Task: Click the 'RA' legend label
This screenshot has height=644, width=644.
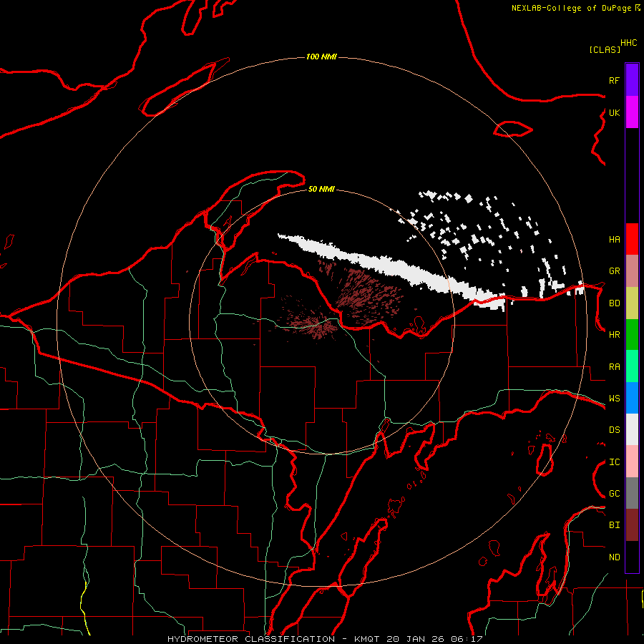Action: coord(614,367)
